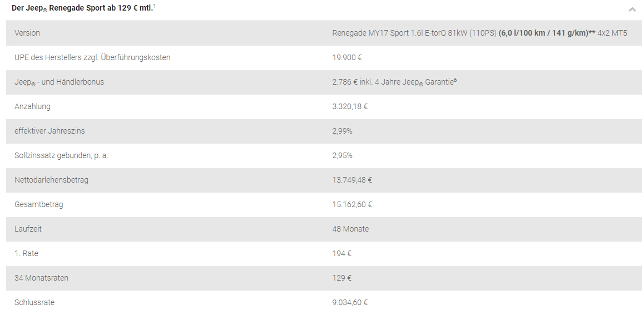Click the Anzahlung row label

point(32,106)
